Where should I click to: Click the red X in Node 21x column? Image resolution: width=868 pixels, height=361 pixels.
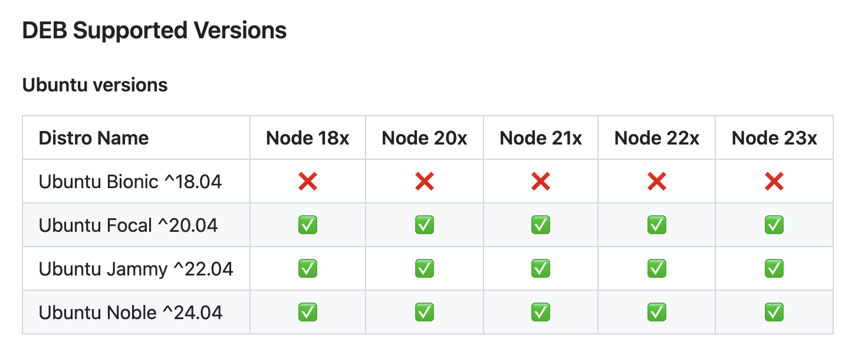click(541, 182)
